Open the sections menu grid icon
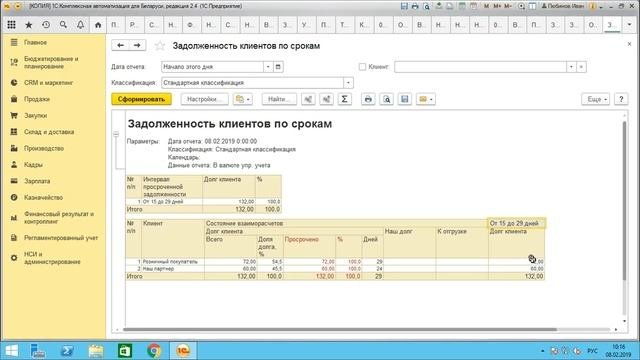Screen dimensions: 640x360 click(x=11, y=25)
